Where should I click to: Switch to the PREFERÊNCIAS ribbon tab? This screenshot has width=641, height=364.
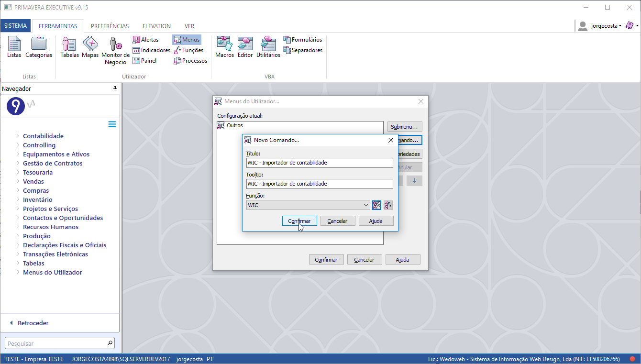point(110,26)
